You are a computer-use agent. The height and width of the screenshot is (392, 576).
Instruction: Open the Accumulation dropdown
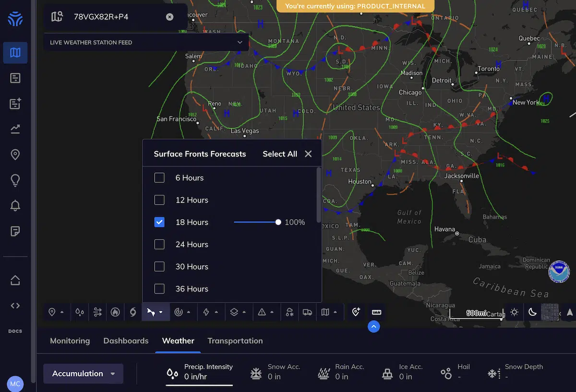84,374
